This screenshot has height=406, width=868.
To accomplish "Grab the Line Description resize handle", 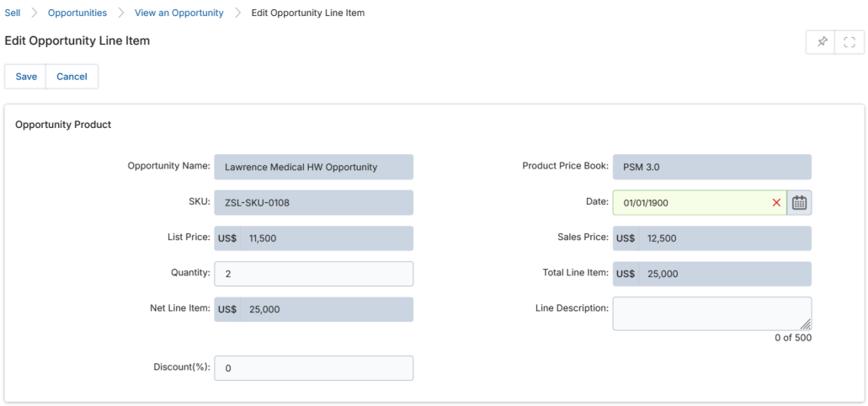I will click(806, 324).
